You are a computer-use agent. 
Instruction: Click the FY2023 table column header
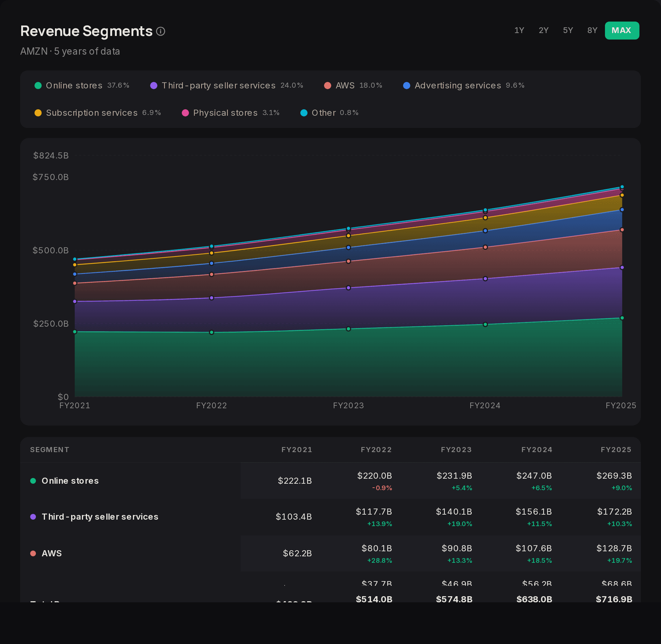pos(456,450)
